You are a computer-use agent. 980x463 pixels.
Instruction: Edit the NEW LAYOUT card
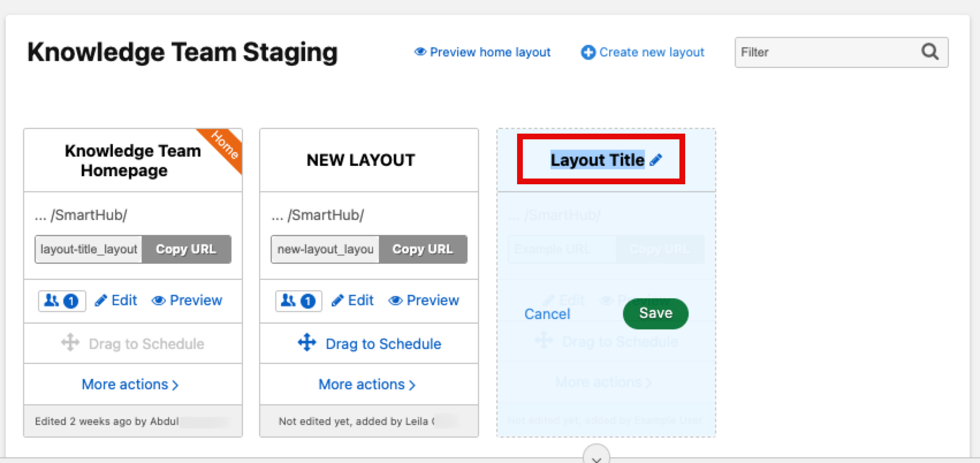click(353, 301)
